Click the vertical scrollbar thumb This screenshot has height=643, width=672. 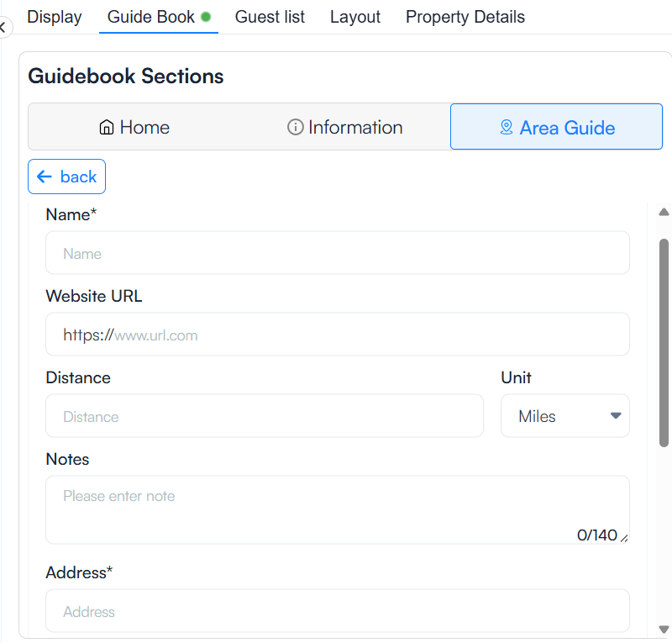(x=664, y=343)
